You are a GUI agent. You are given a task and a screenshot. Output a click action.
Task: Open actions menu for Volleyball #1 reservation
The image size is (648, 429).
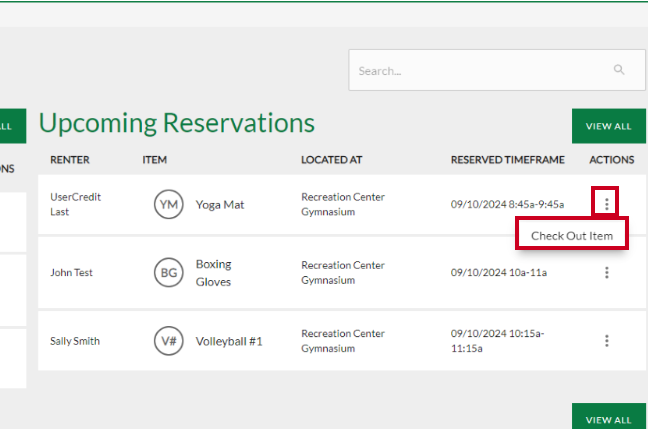[x=606, y=341]
